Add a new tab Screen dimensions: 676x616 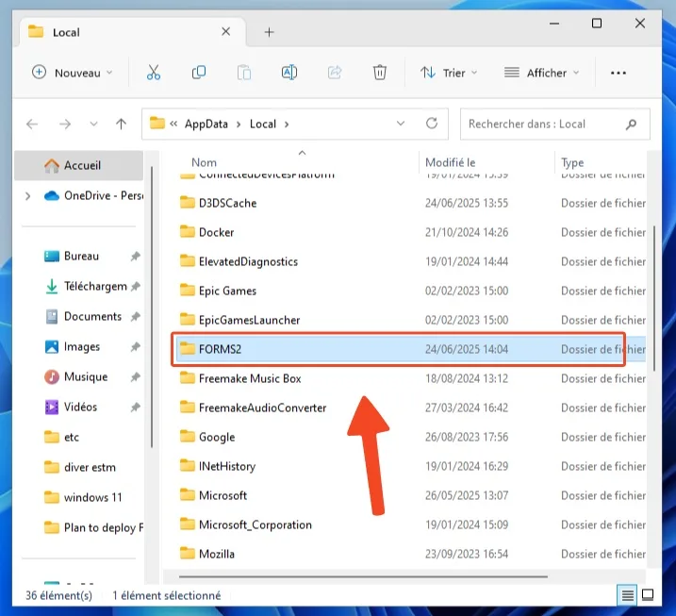[x=269, y=32]
